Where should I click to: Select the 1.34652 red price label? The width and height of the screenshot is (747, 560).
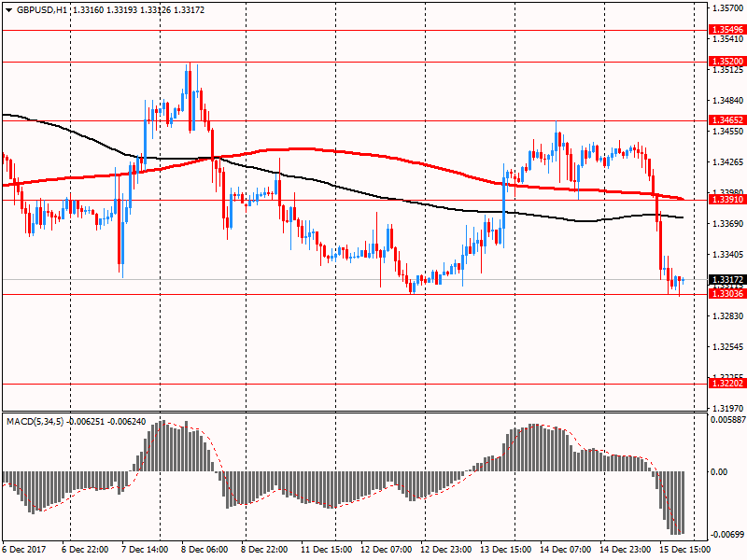727,120
